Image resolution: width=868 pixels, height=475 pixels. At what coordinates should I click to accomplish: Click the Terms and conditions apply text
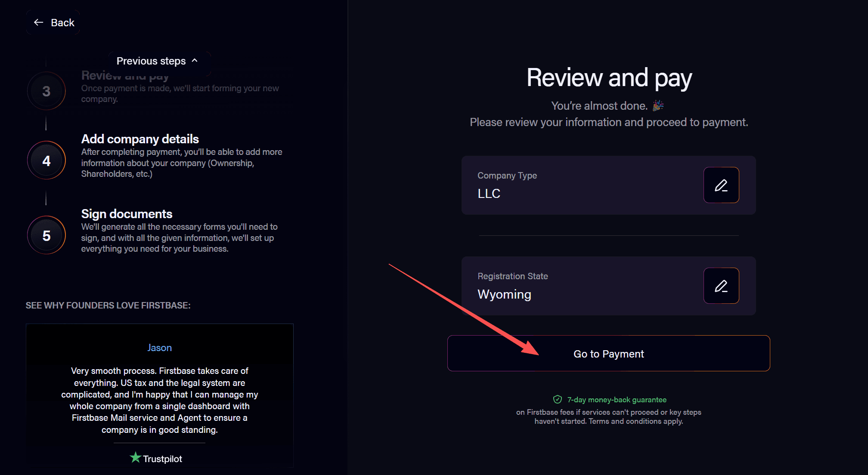point(635,421)
